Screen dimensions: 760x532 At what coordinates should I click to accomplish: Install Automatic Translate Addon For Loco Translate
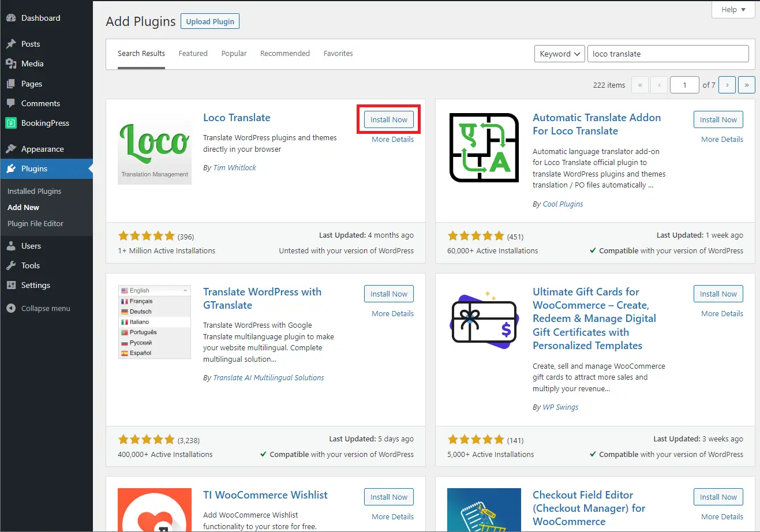pos(718,119)
